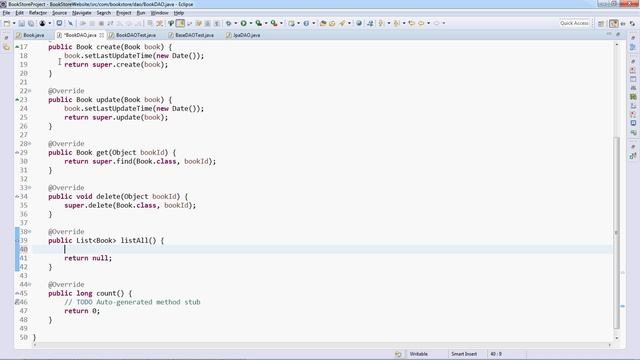Click the text 'return null;' on line 41

coord(88,258)
